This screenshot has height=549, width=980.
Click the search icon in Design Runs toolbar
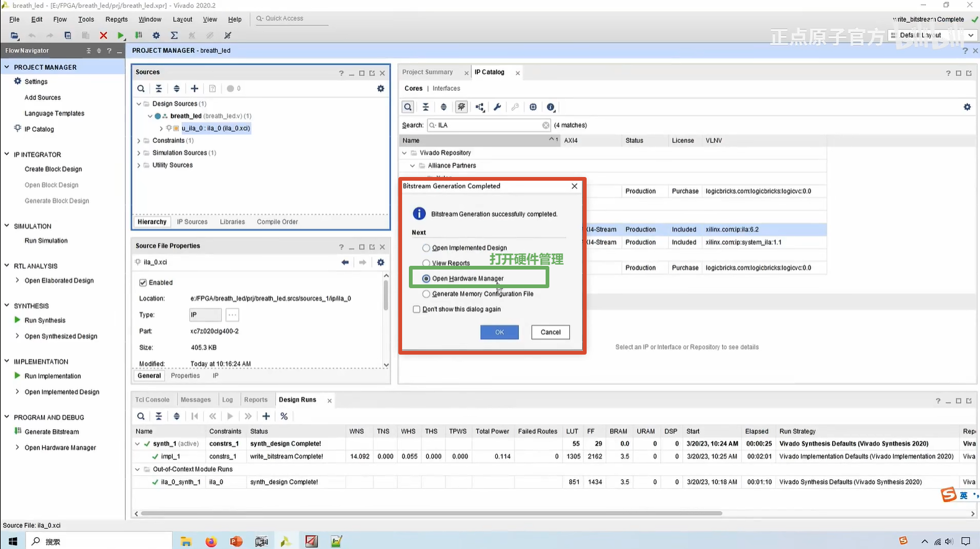(141, 416)
